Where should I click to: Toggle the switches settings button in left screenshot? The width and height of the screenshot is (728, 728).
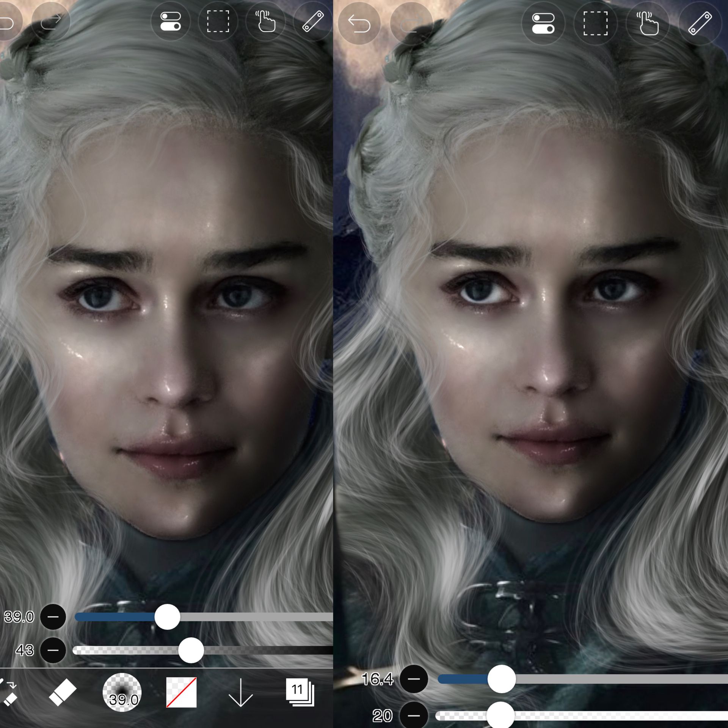tap(170, 22)
